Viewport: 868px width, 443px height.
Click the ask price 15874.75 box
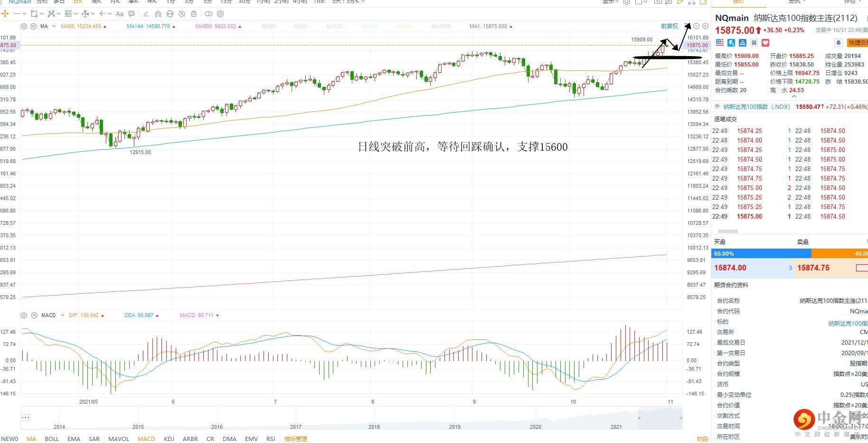pyautogui.click(x=830, y=268)
